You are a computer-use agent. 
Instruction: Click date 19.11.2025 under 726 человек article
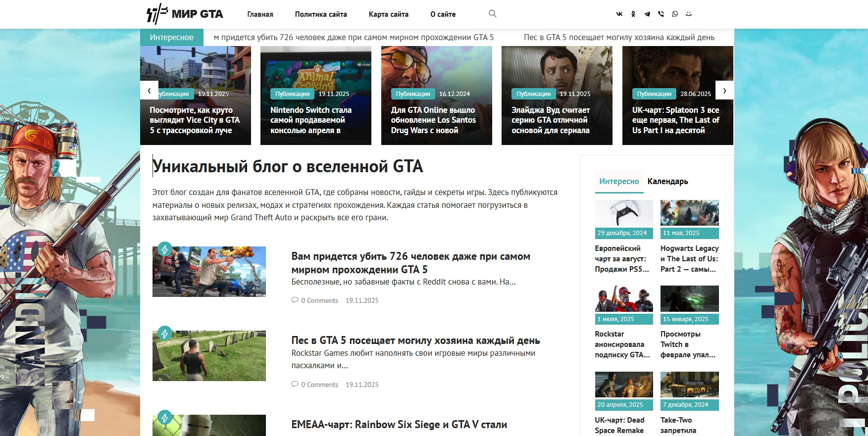pyautogui.click(x=362, y=300)
